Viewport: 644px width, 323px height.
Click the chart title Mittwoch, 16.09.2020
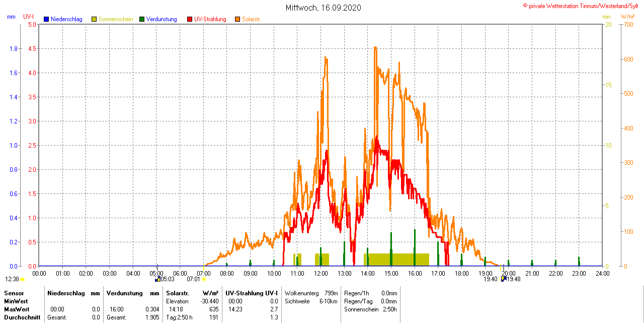click(323, 8)
